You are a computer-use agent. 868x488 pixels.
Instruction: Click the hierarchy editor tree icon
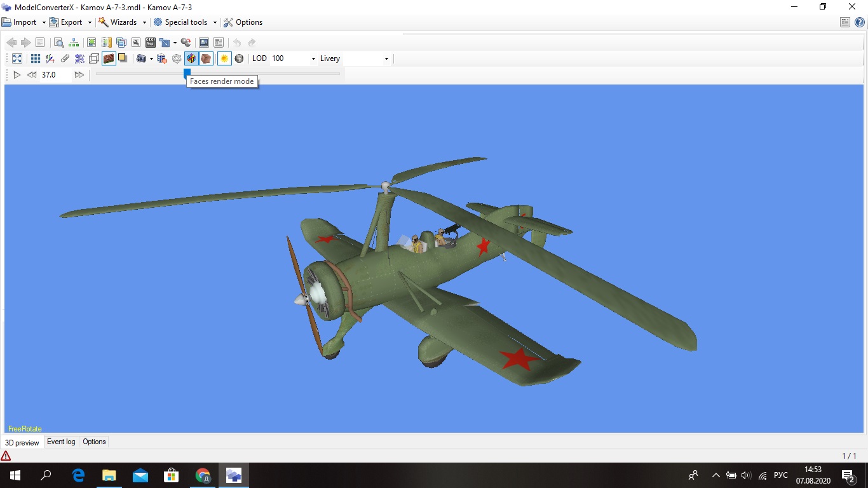(74, 43)
